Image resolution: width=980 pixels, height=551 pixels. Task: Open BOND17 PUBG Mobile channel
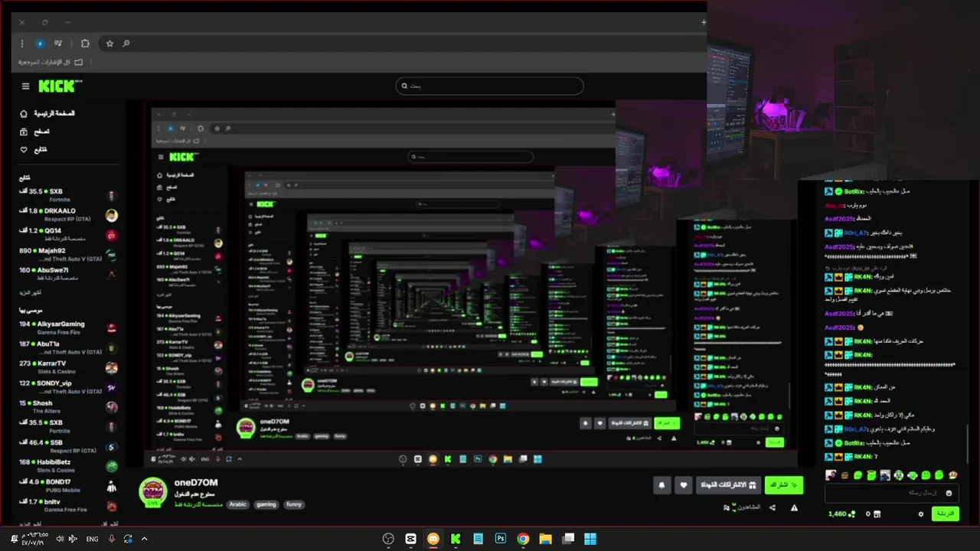point(69,486)
